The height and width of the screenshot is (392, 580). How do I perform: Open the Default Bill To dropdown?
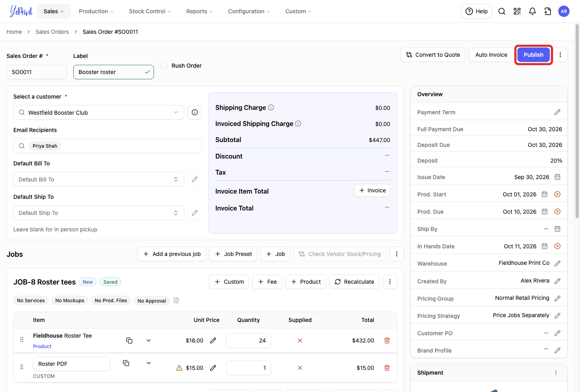point(99,179)
